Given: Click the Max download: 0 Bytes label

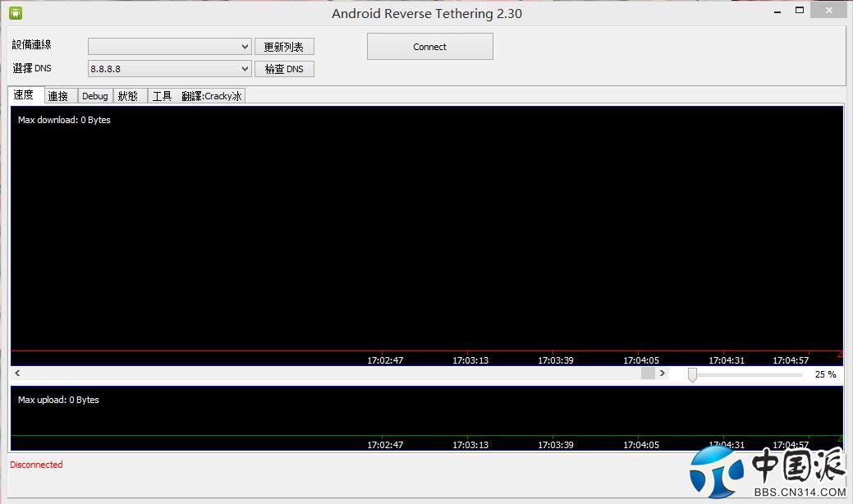Looking at the screenshot, I should (64, 120).
